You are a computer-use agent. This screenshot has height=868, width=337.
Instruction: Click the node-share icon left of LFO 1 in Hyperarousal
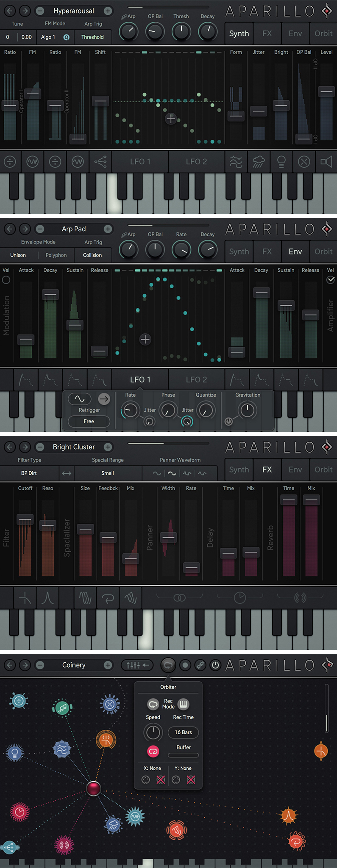tap(100, 161)
